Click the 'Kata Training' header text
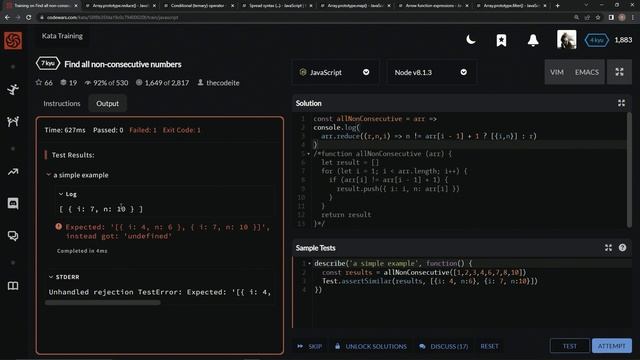Viewport: 640px width, 360px height. pyautogui.click(x=62, y=36)
